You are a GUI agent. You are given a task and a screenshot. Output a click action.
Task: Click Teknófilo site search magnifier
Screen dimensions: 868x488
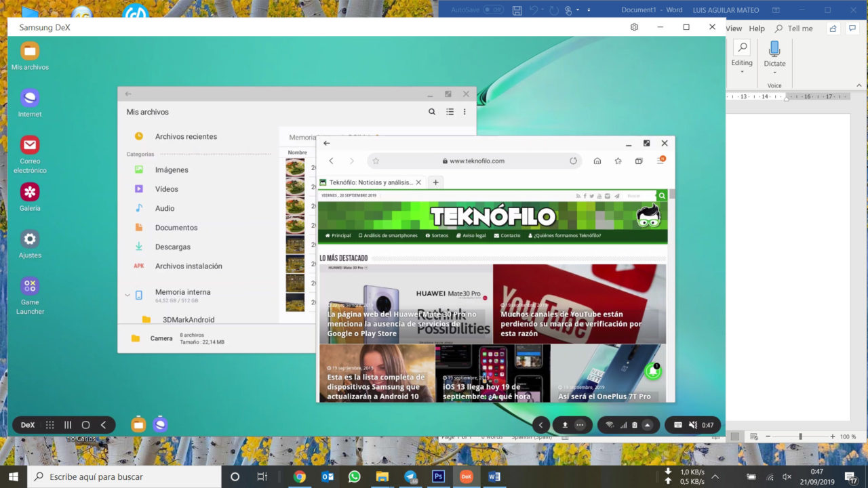coord(662,196)
